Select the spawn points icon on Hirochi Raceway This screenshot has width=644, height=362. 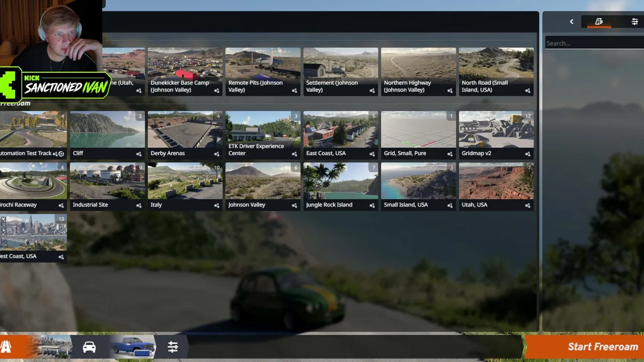[x=61, y=206]
